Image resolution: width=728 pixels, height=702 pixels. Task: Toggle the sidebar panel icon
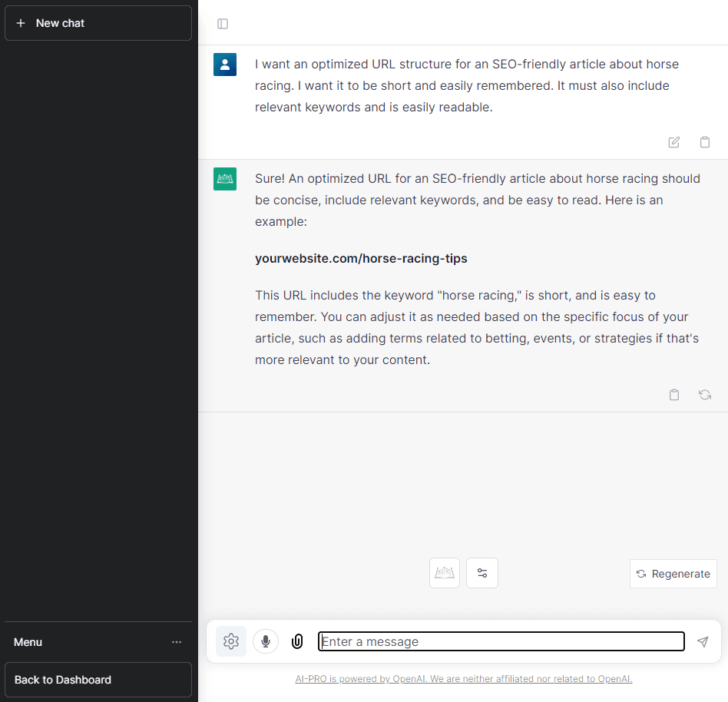pos(223,24)
